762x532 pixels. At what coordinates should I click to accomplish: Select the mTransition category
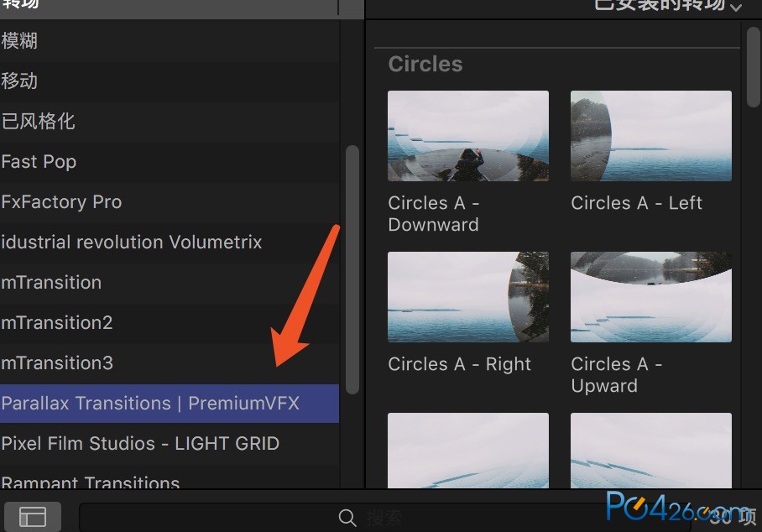pyautogui.click(x=170, y=283)
